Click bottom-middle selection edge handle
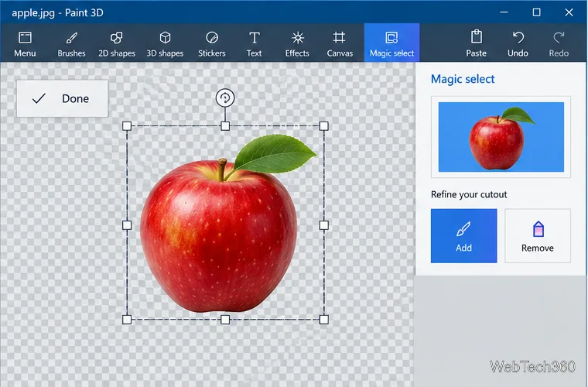 [x=225, y=320]
